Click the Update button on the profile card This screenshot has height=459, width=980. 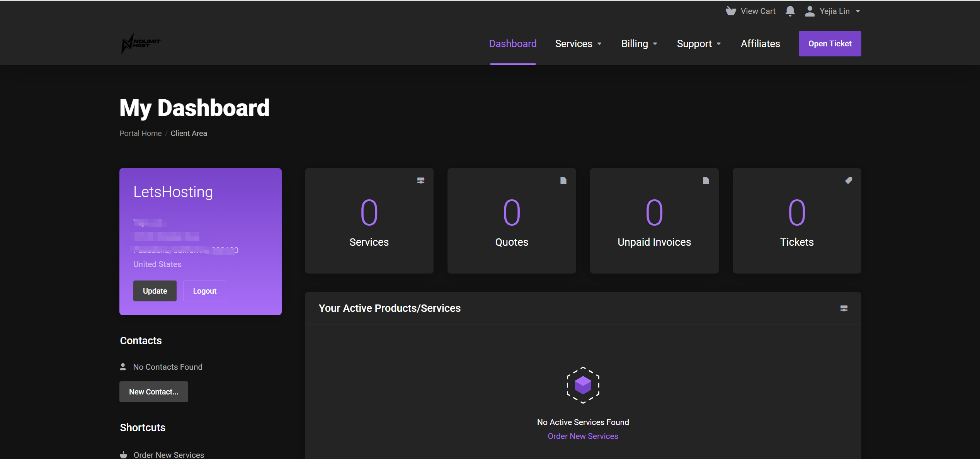(155, 291)
